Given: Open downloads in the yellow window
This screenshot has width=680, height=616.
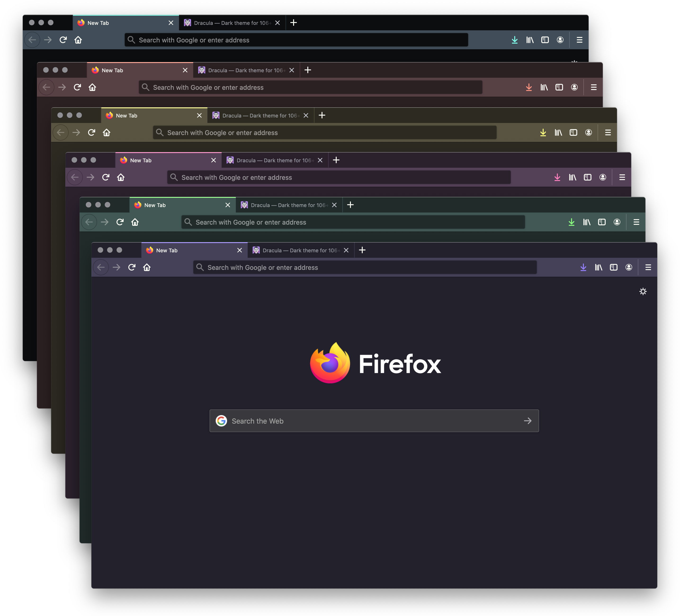Looking at the screenshot, I should pos(543,133).
